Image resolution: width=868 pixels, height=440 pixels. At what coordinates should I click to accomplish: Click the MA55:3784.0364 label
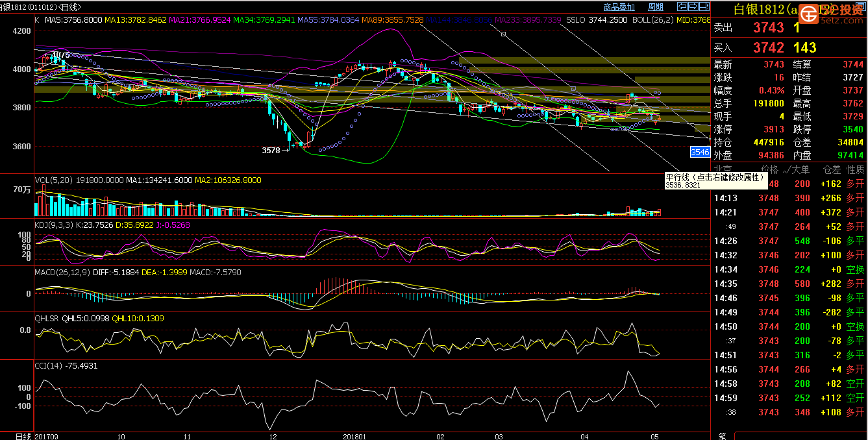coord(328,20)
